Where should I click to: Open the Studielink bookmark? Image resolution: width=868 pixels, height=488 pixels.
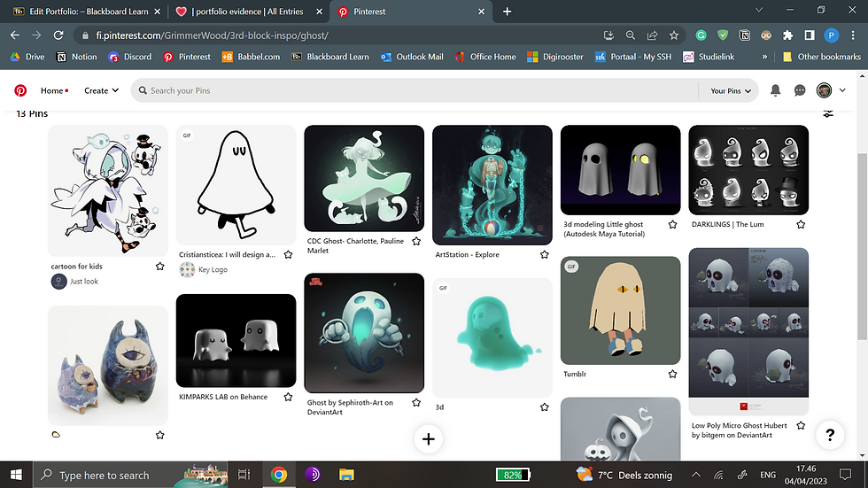(x=709, y=57)
